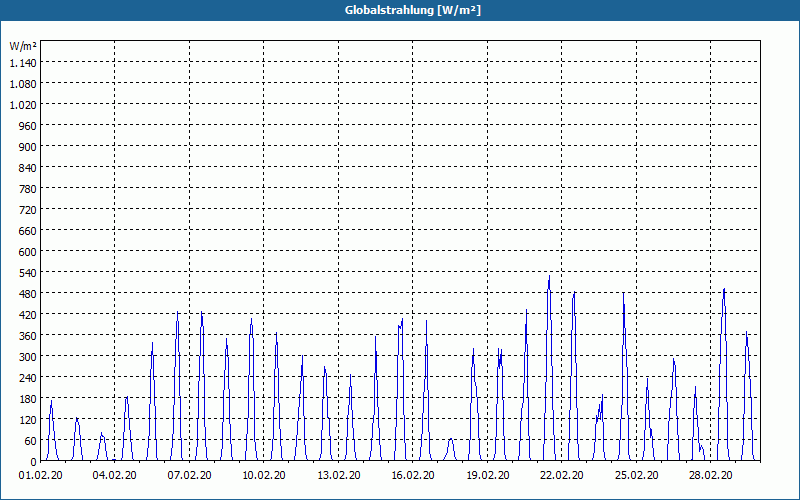Select the 04.02.20 date label

click(114, 476)
